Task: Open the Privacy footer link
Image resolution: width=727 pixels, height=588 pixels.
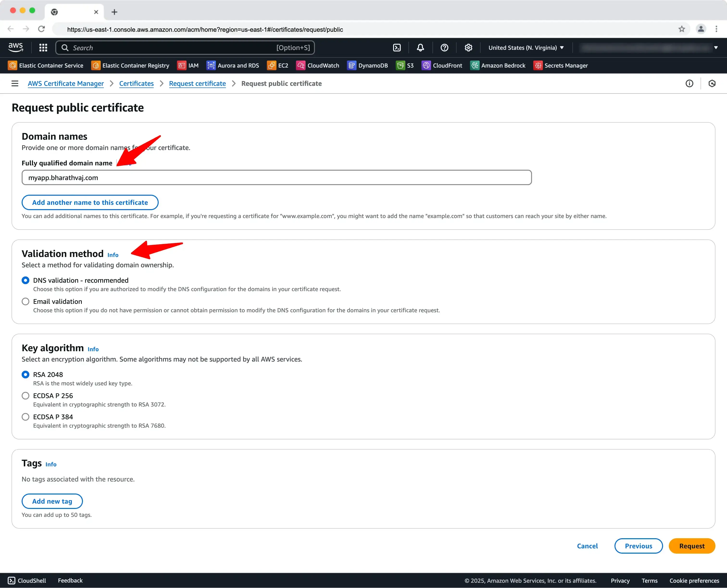Action: click(620, 580)
